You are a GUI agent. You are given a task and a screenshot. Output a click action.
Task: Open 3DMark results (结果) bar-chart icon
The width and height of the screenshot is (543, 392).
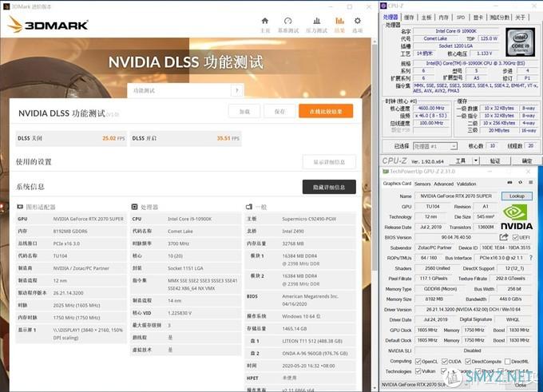click(339, 21)
